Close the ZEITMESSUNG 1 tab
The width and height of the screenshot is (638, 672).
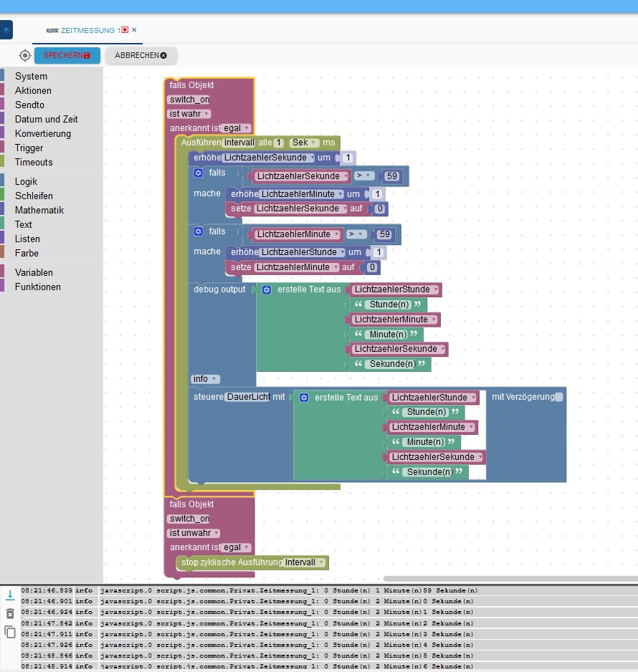134,29
